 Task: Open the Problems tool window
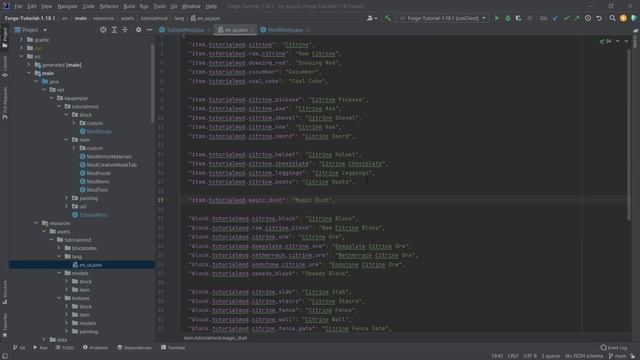coord(96,348)
